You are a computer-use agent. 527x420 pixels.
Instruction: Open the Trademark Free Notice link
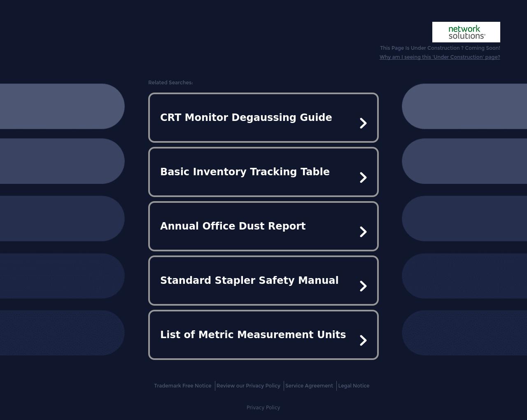pyautogui.click(x=182, y=386)
